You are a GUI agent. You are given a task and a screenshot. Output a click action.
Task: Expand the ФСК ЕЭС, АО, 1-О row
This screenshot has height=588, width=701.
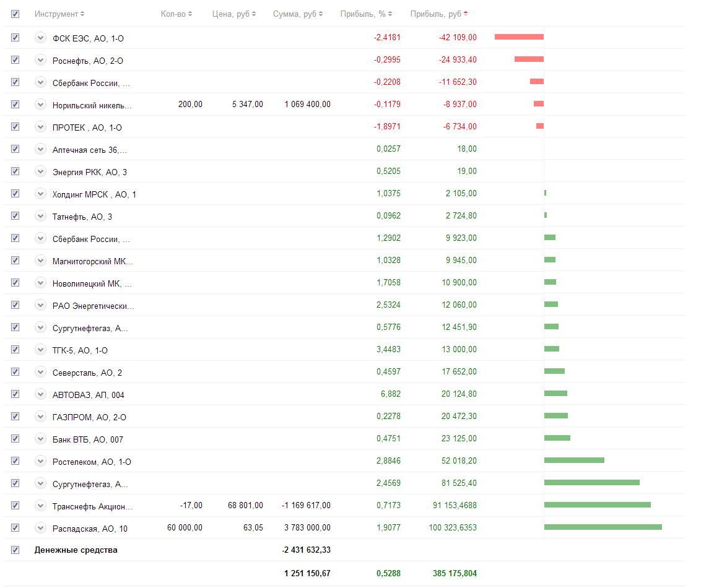click(41, 38)
